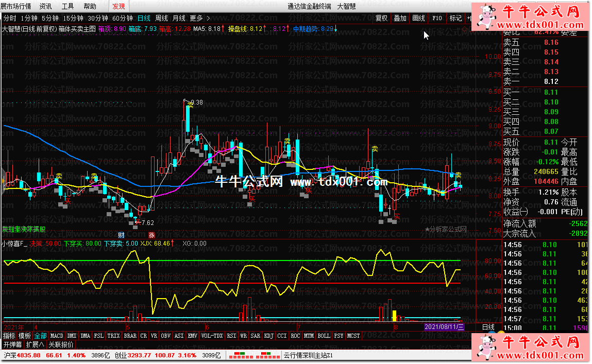
Task: Click the 云行情深圳主站Z1 server status
Action: (308, 355)
